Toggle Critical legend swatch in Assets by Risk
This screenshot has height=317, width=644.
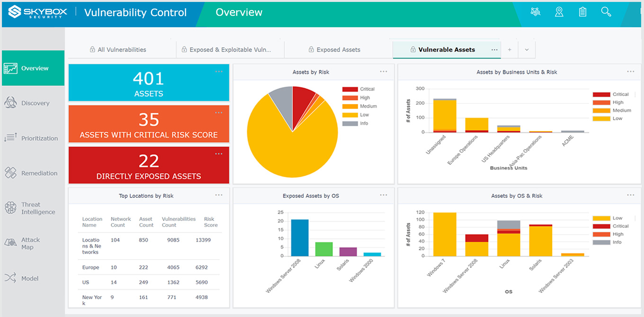[x=350, y=89]
